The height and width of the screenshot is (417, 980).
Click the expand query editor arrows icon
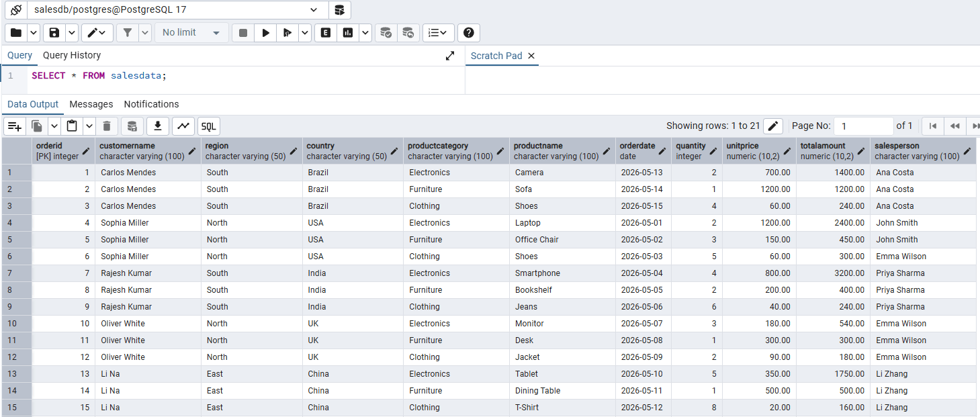[450, 56]
